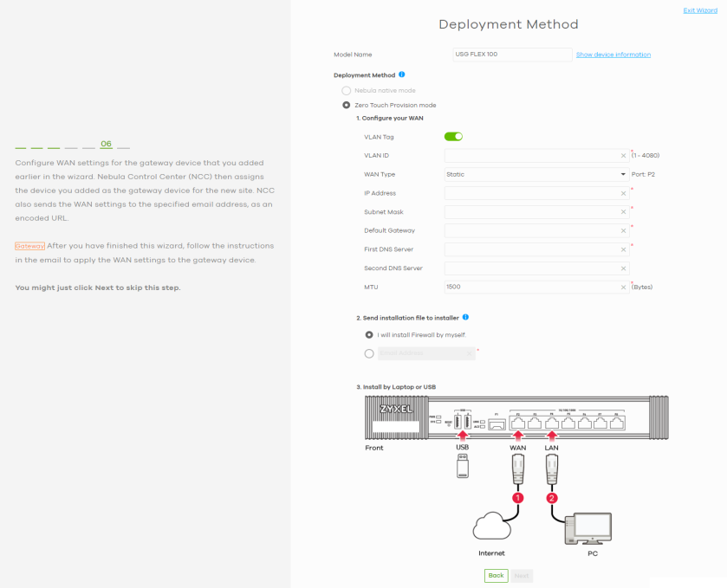Image resolution: width=727 pixels, height=588 pixels.
Task: Click the Deployment Method info icon
Action: (402, 75)
